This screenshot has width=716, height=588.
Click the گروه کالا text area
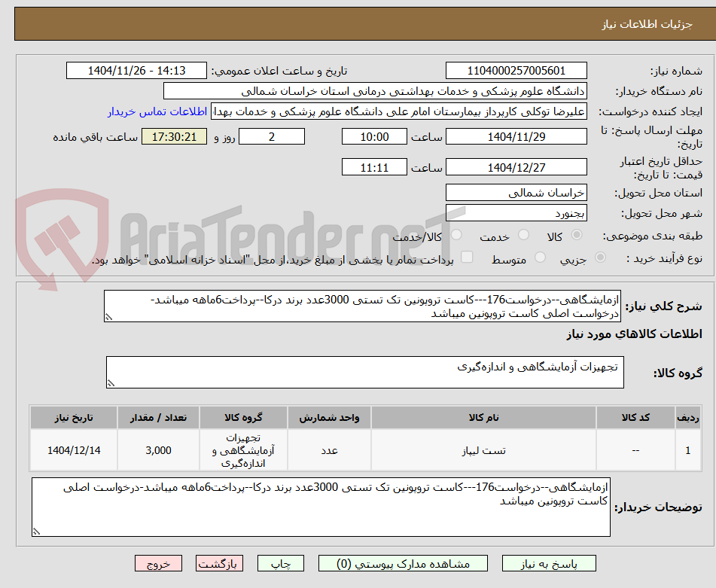click(365, 373)
